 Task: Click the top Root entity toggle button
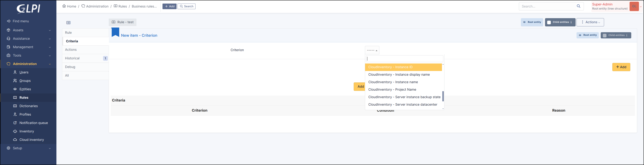point(532,22)
